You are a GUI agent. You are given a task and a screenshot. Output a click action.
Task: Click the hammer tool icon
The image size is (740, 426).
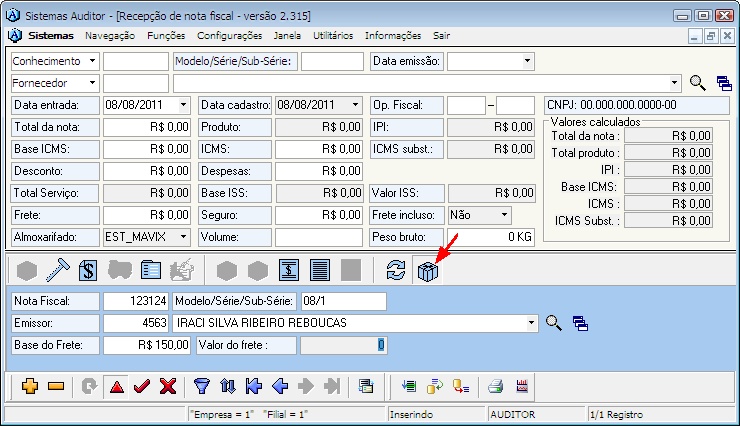pos(57,270)
